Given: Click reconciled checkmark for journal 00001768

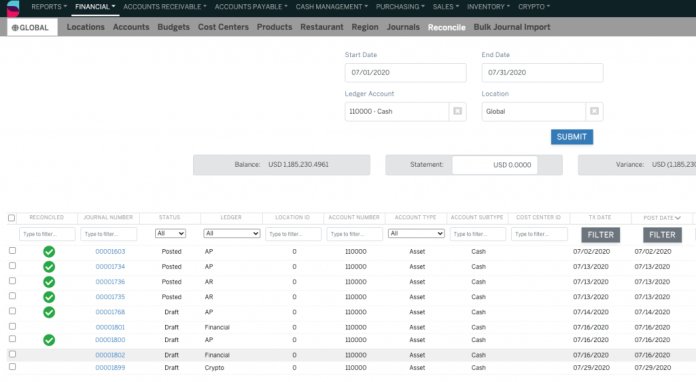Looking at the screenshot, I should (x=49, y=312).
